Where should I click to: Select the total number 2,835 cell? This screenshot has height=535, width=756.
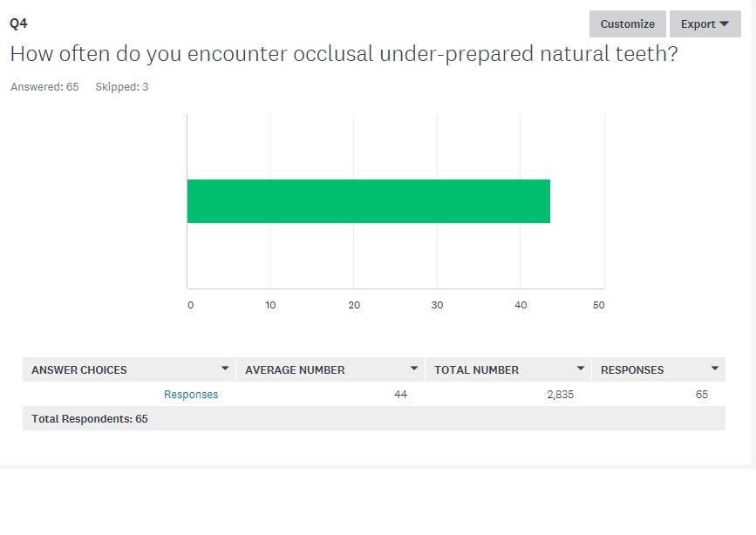tap(560, 395)
